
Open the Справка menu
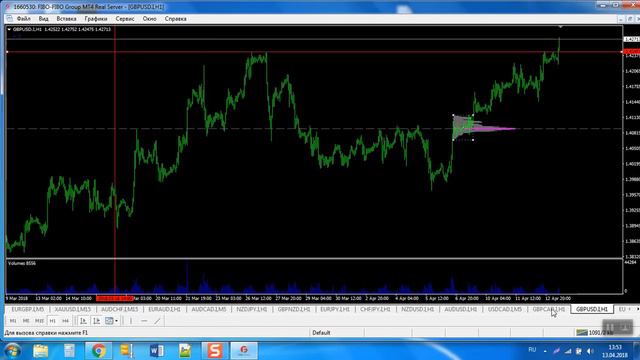(176, 19)
